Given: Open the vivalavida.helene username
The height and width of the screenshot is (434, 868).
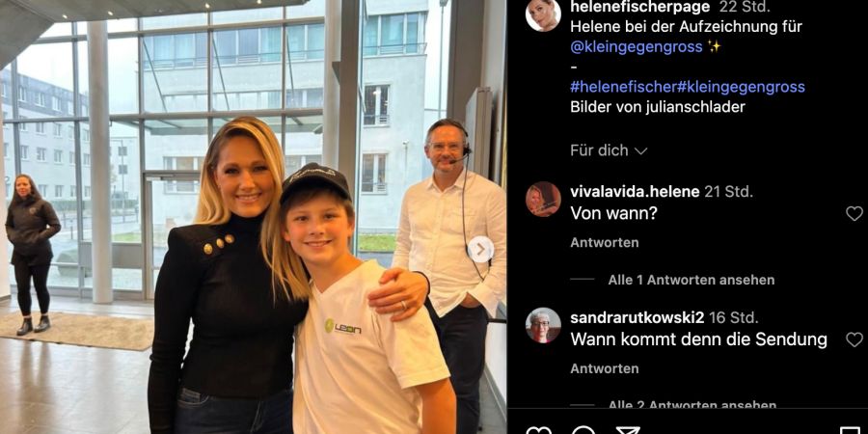Looking at the screenshot, I should pos(635,192).
